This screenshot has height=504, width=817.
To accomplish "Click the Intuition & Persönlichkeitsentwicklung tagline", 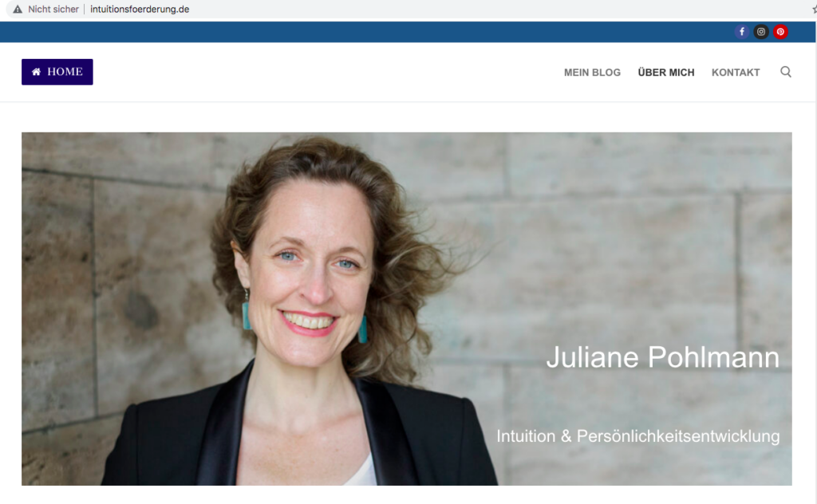I will point(637,436).
